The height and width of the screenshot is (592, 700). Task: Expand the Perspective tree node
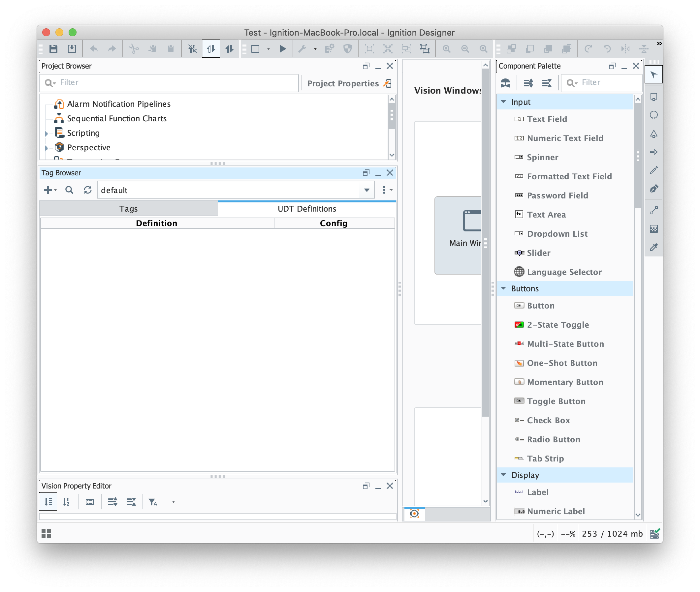pos(47,148)
